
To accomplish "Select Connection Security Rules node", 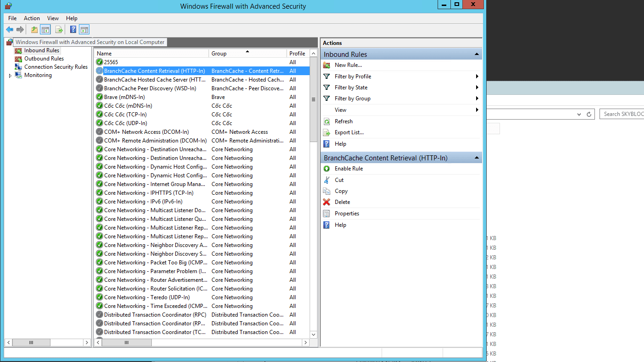I will point(56,67).
